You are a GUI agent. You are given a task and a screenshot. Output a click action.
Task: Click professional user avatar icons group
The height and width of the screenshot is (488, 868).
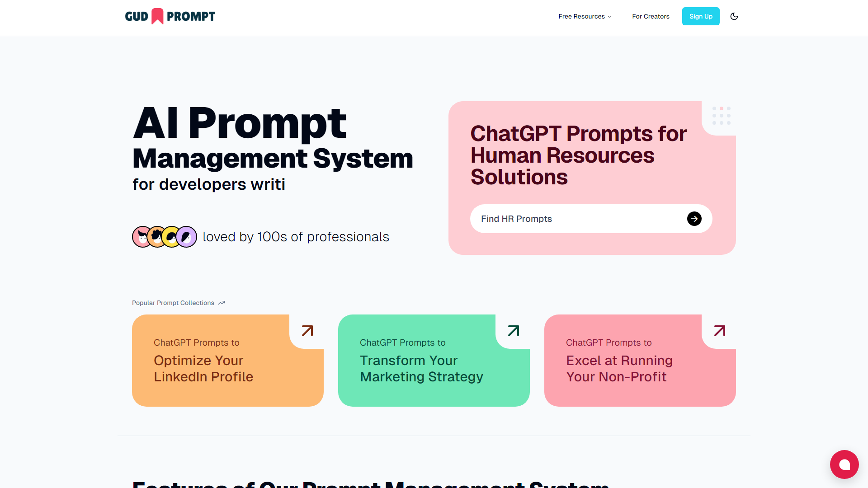[x=163, y=237]
